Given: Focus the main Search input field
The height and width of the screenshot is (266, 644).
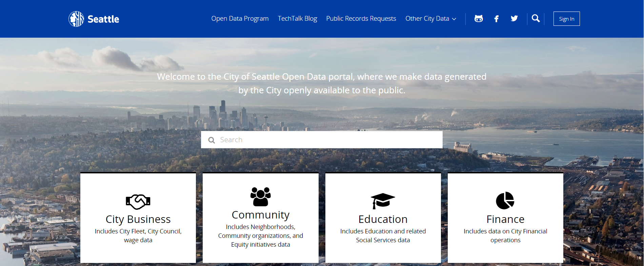Looking at the screenshot, I should coord(322,140).
